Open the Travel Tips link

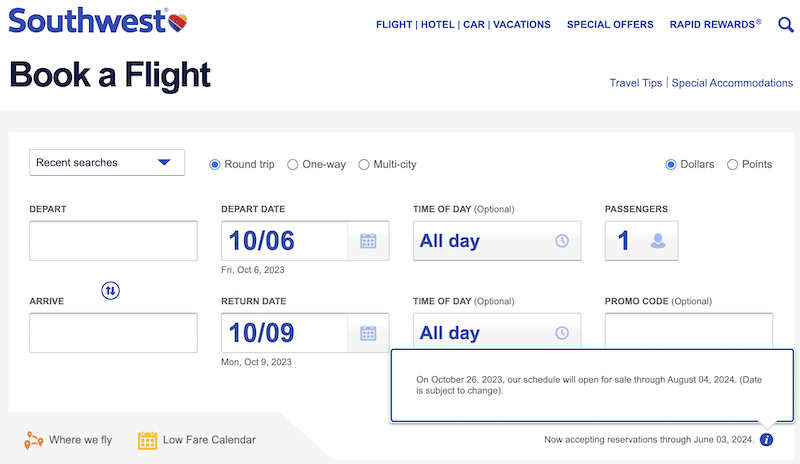click(636, 83)
